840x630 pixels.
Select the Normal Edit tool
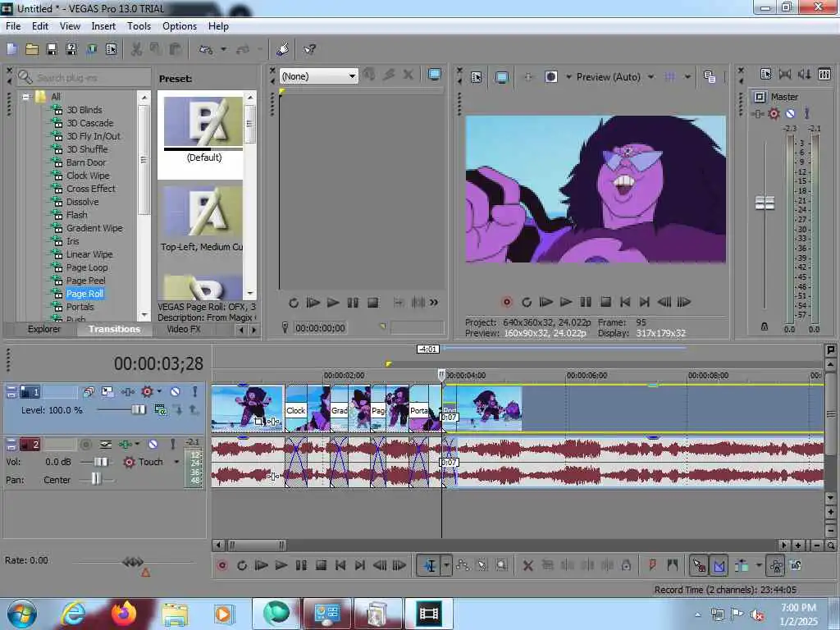click(430, 565)
